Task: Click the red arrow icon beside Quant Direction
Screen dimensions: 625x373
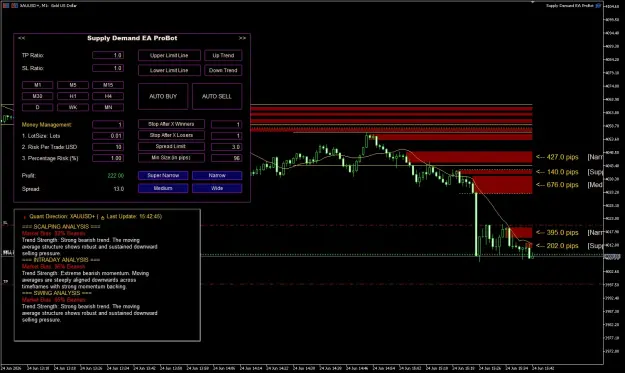Action: coord(25,217)
